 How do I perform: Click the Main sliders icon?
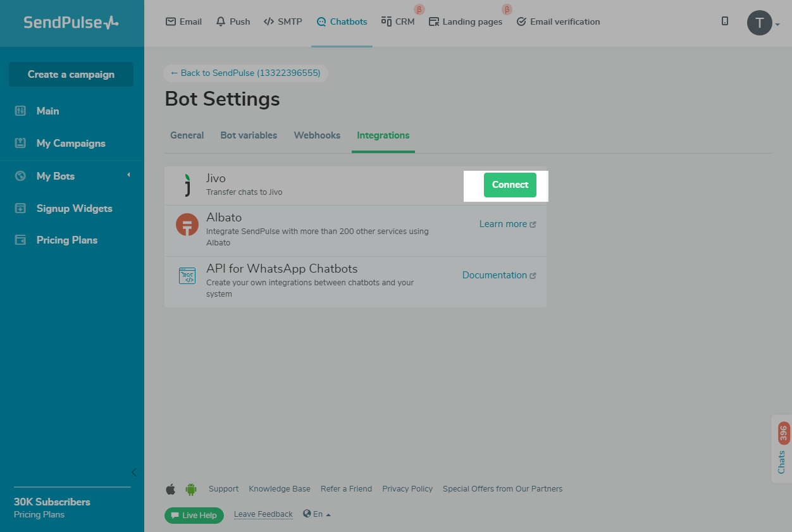click(x=20, y=111)
